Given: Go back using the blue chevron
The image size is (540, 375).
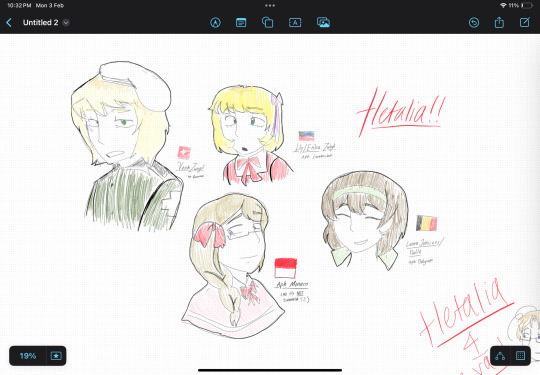Looking at the screenshot, I should (9, 23).
